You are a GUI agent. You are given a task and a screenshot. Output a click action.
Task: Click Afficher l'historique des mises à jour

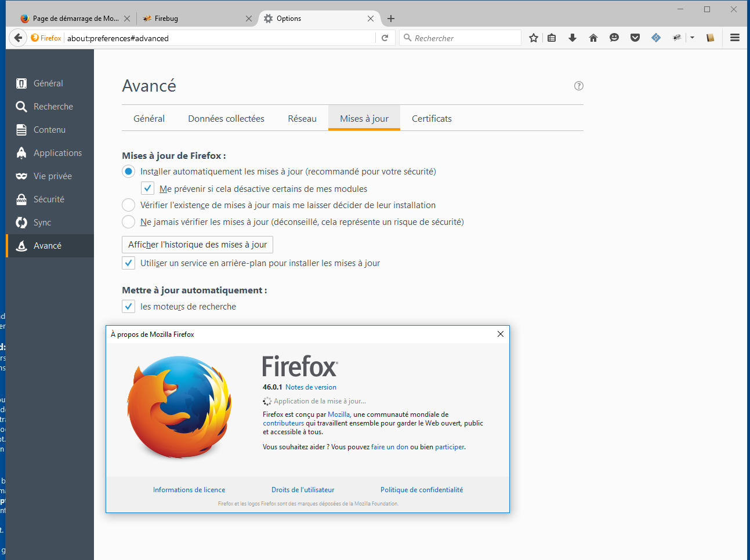(197, 245)
